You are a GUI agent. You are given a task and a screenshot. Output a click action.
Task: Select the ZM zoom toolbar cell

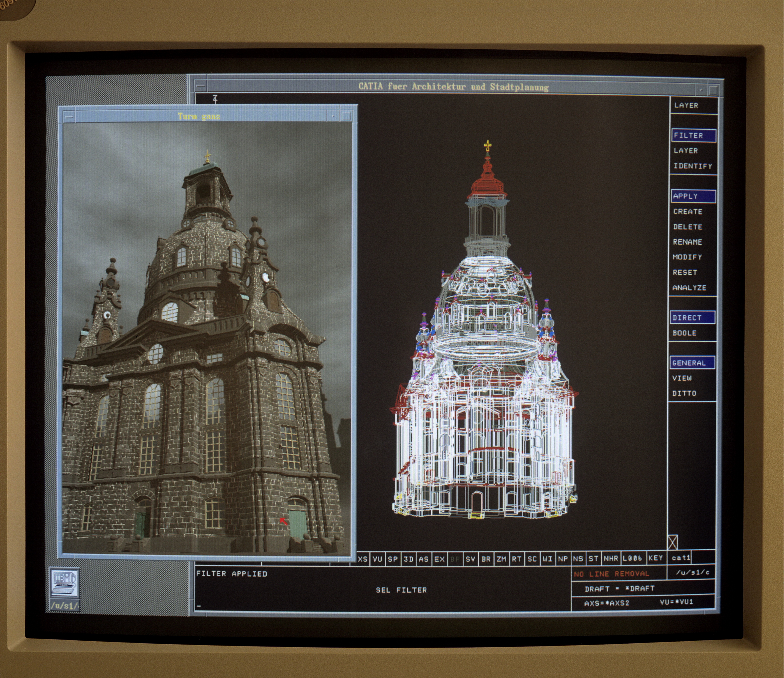(501, 559)
